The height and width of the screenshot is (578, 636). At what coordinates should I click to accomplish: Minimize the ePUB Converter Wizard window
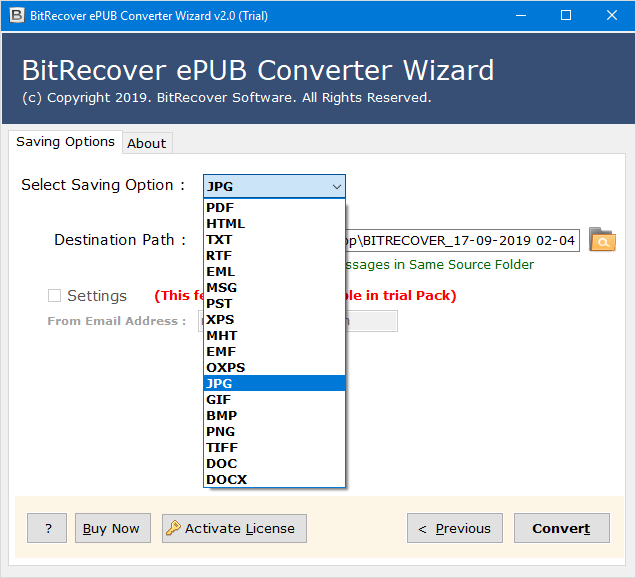[521, 15]
